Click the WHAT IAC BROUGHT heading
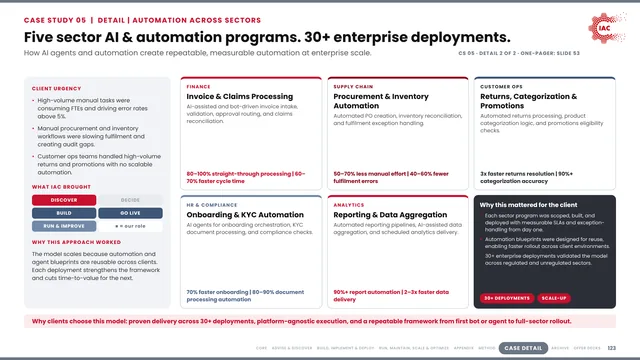This screenshot has height=360, width=640. [x=61, y=187]
